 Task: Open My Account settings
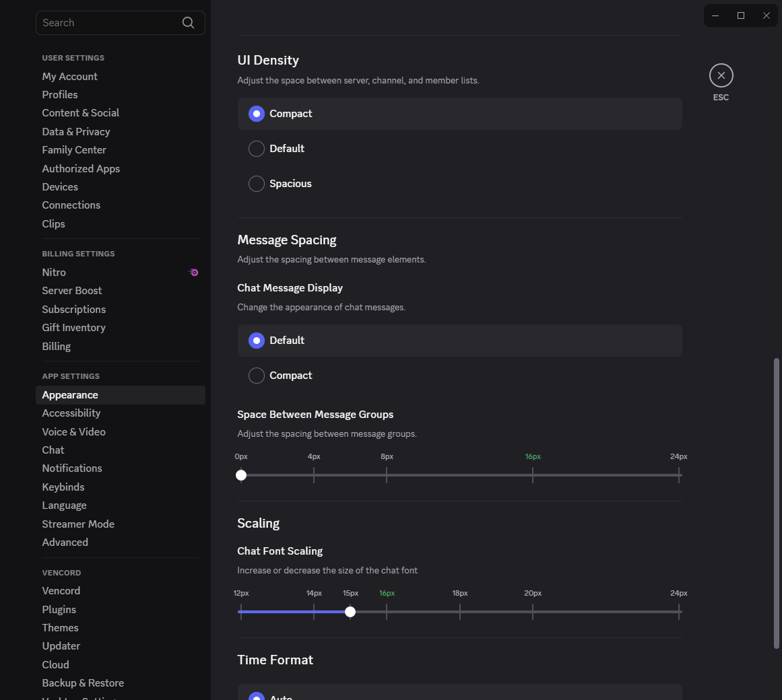70,77
